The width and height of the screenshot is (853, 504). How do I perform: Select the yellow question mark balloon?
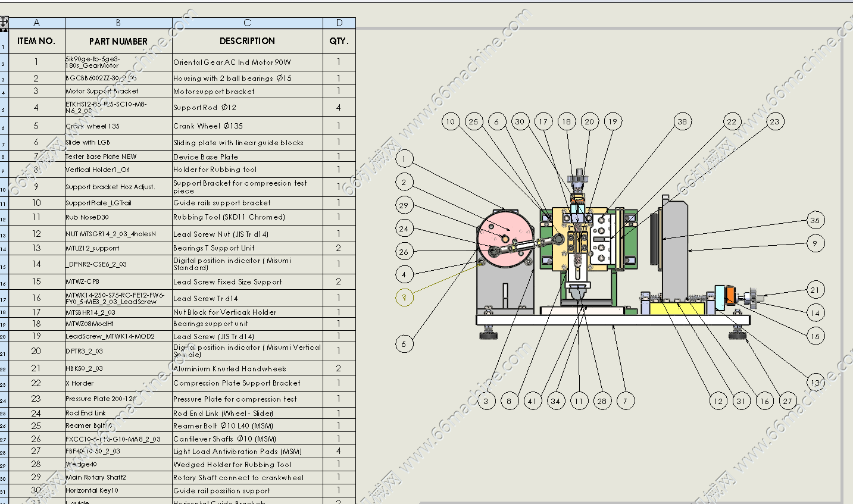[x=404, y=297]
